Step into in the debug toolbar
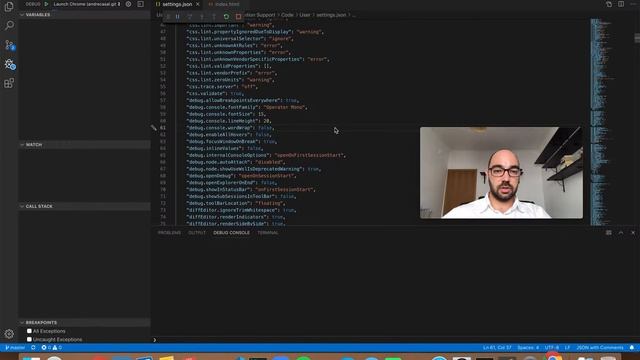Image resolution: width=640 pixels, height=360 pixels. [202, 16]
